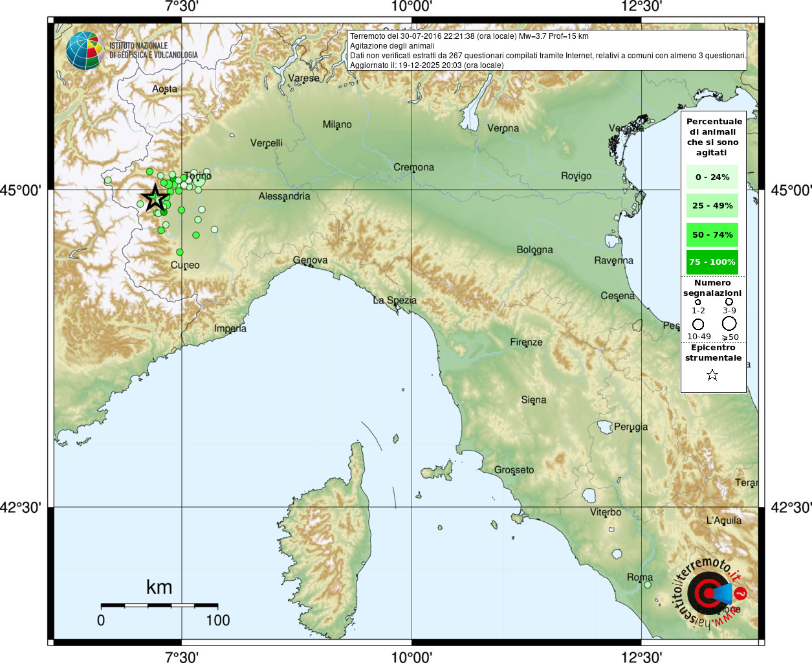Select the 25 - 49% legend swatch
This screenshot has width=812, height=663.
click(712, 206)
